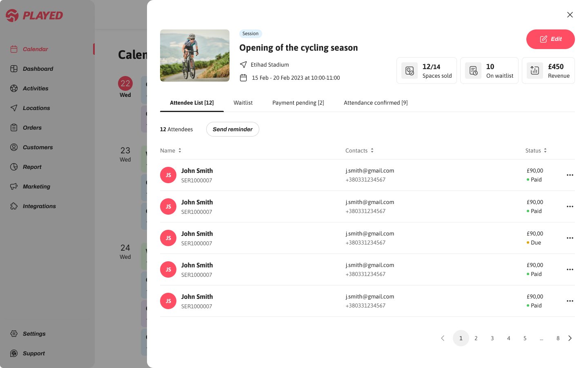Select day 22 Wed in calendar
588x368 pixels.
pyautogui.click(x=125, y=87)
